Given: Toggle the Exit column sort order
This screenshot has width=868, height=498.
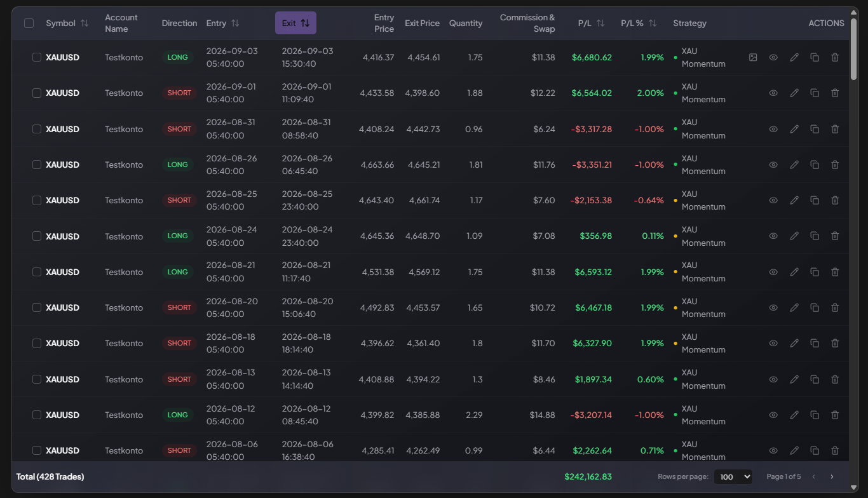Looking at the screenshot, I should pyautogui.click(x=295, y=23).
